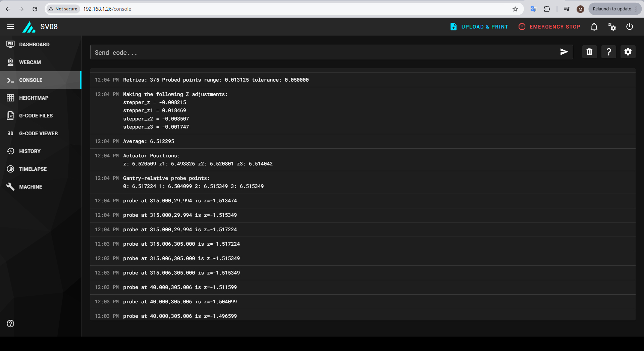644x351 pixels.
Task: Open G-Code Files section
Action: coord(36,116)
